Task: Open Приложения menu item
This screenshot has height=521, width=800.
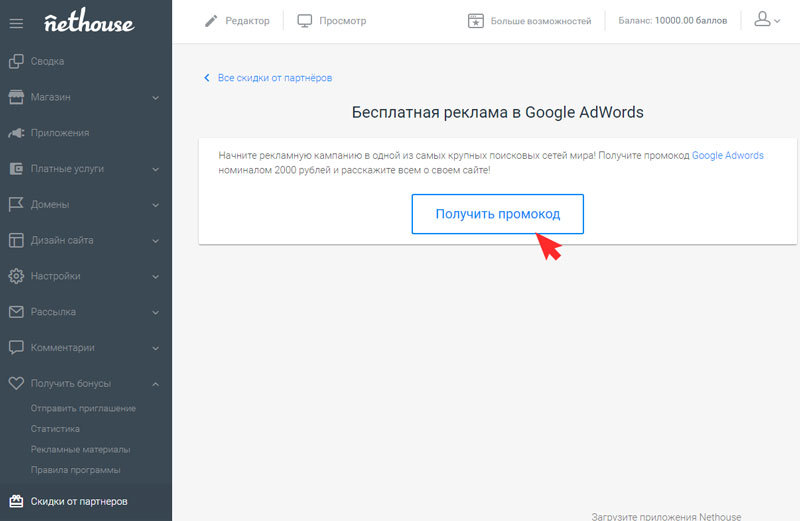Action: 60,133
